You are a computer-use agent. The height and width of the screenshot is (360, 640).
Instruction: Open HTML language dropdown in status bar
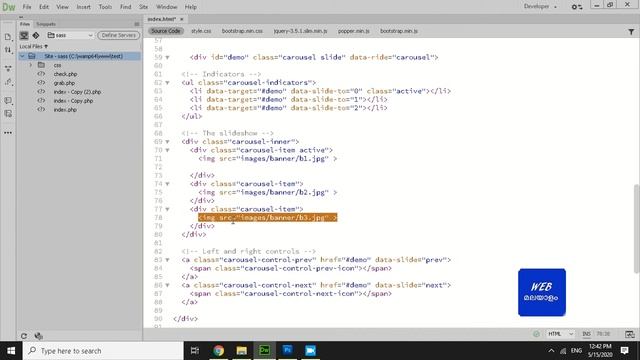(560, 334)
